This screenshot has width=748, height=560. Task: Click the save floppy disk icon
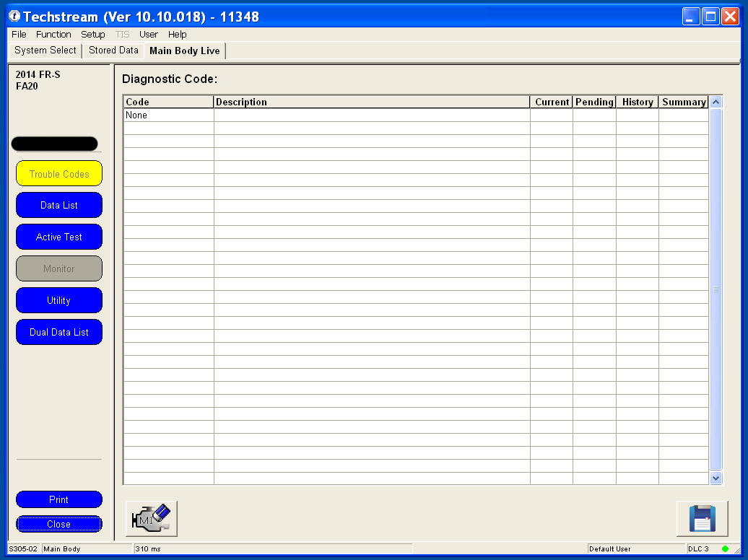pyautogui.click(x=702, y=518)
